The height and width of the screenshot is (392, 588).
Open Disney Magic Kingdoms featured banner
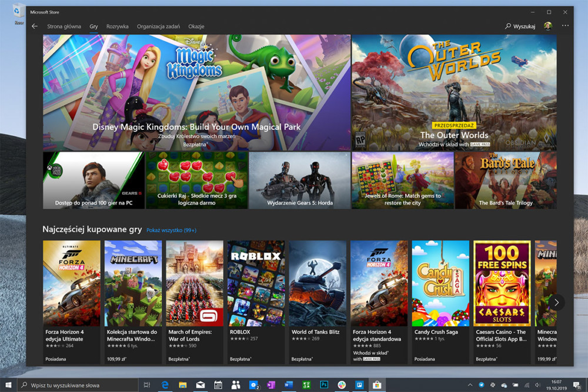pos(196,93)
